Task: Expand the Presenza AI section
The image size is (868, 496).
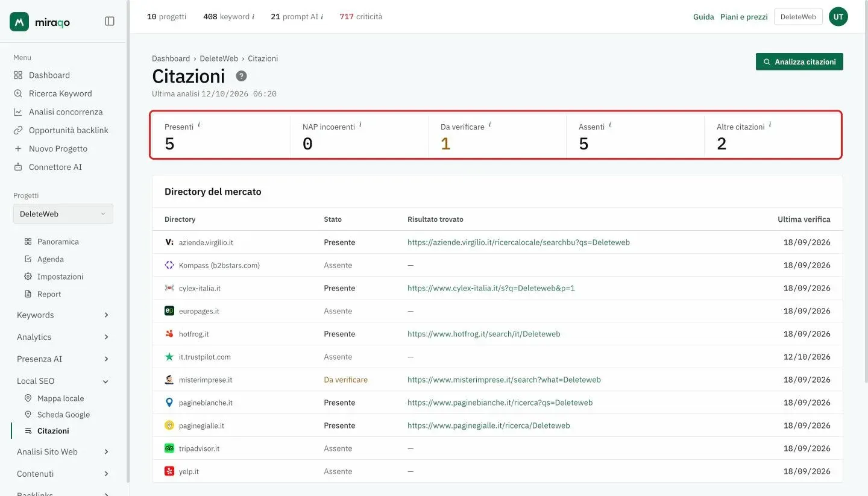Action: [x=63, y=359]
